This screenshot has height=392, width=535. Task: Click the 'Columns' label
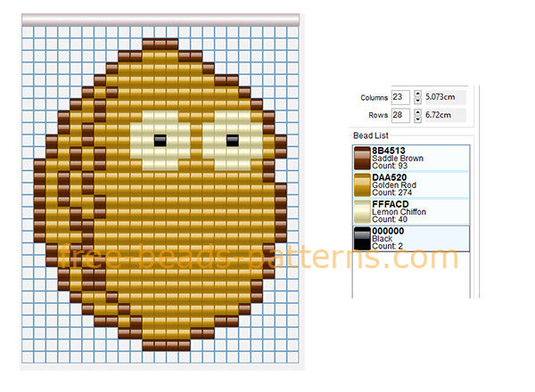click(374, 98)
